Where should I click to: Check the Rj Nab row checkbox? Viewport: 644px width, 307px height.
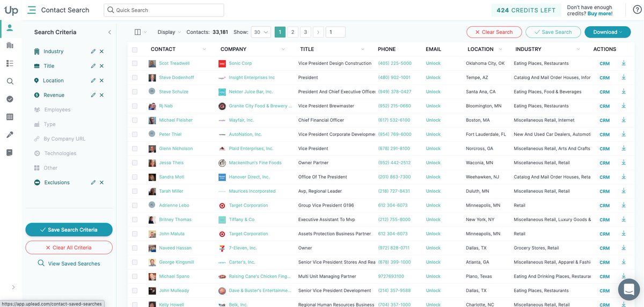(x=135, y=106)
